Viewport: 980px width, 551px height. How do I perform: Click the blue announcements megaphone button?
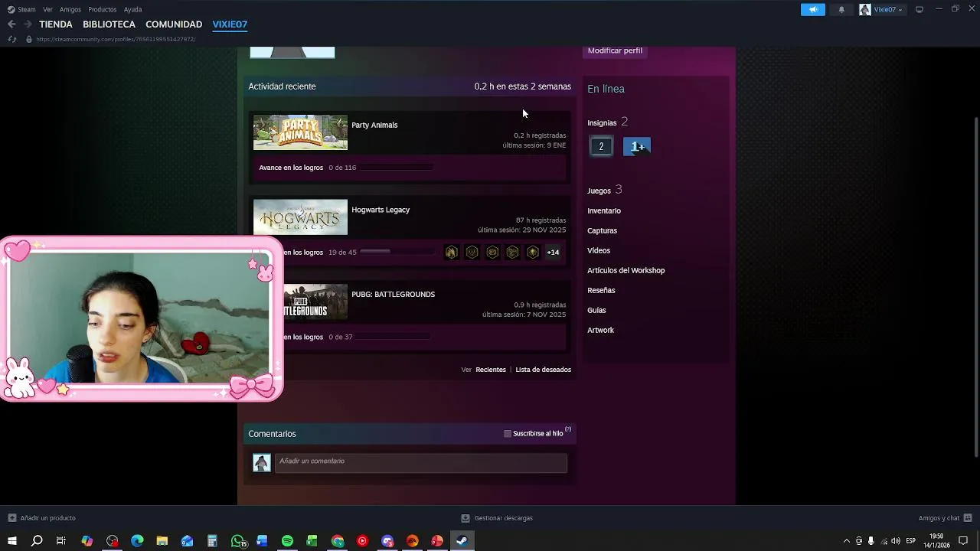point(813,9)
